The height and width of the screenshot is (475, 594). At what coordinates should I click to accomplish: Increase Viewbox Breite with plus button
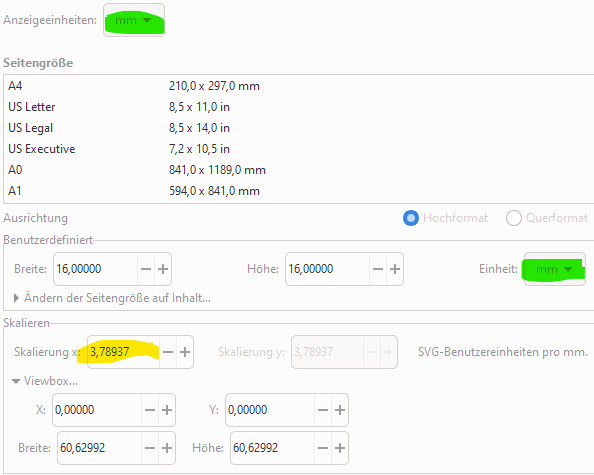167,448
